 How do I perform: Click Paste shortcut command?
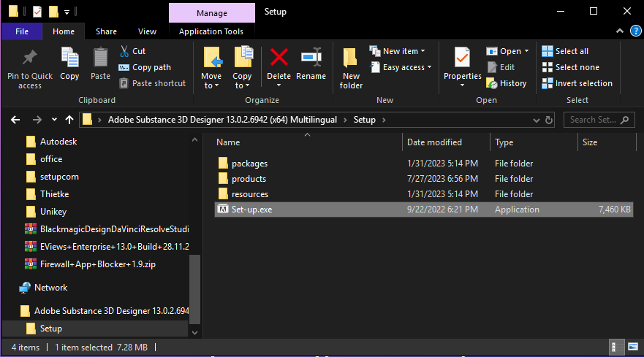point(152,83)
